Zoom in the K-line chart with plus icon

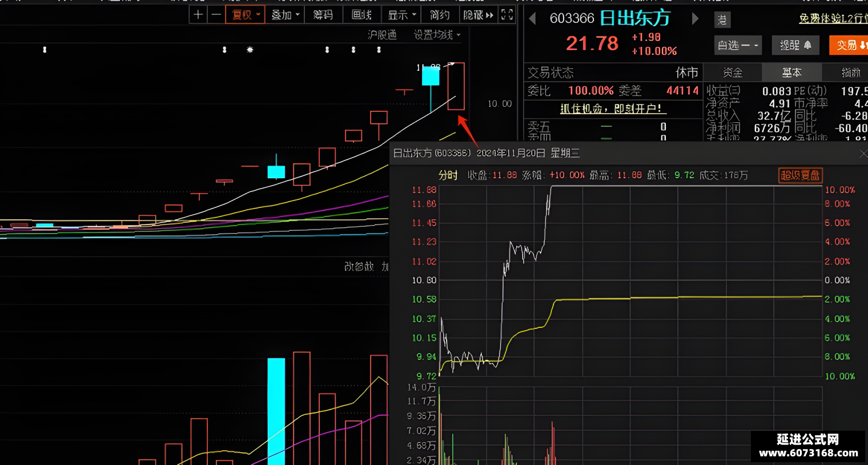click(x=198, y=15)
